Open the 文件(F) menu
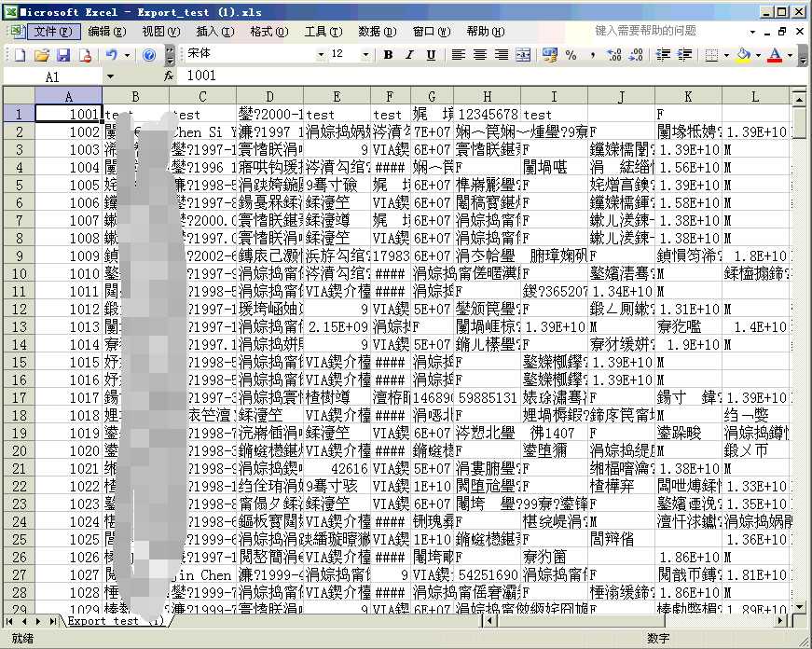 point(53,32)
